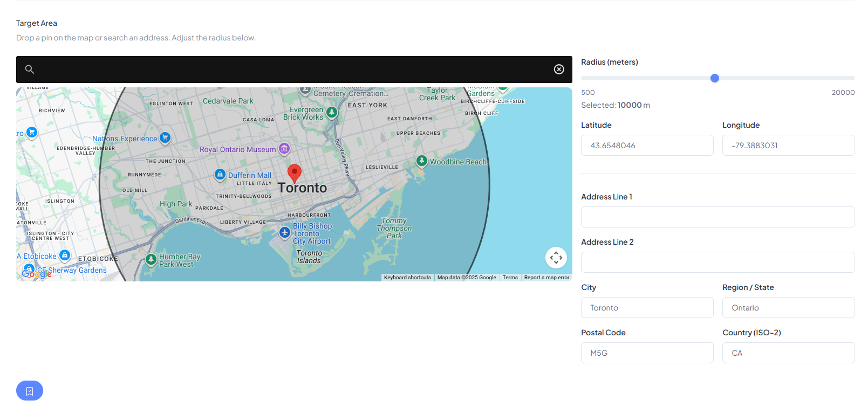Open the map Terms link
Viewport: 868px width, 414px height.
coord(510,278)
